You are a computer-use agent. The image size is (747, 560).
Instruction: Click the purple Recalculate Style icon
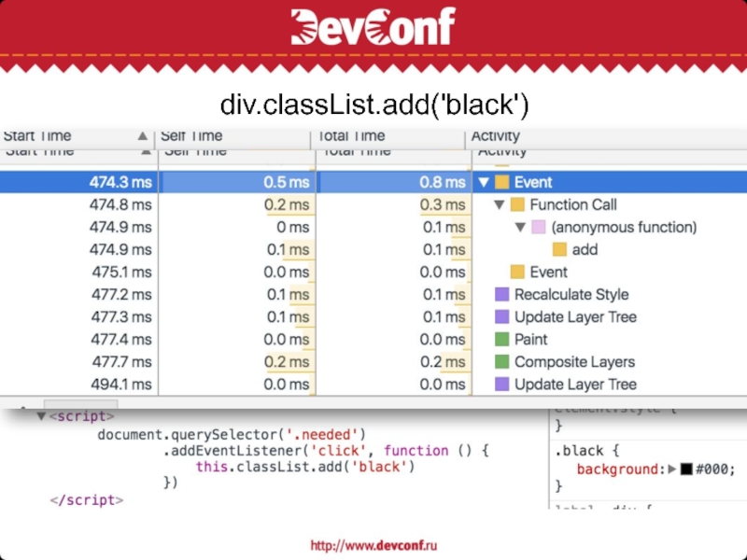pyautogui.click(x=502, y=294)
